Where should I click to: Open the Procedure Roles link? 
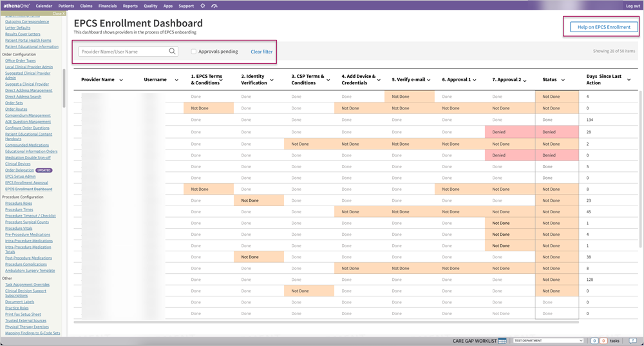pos(19,204)
